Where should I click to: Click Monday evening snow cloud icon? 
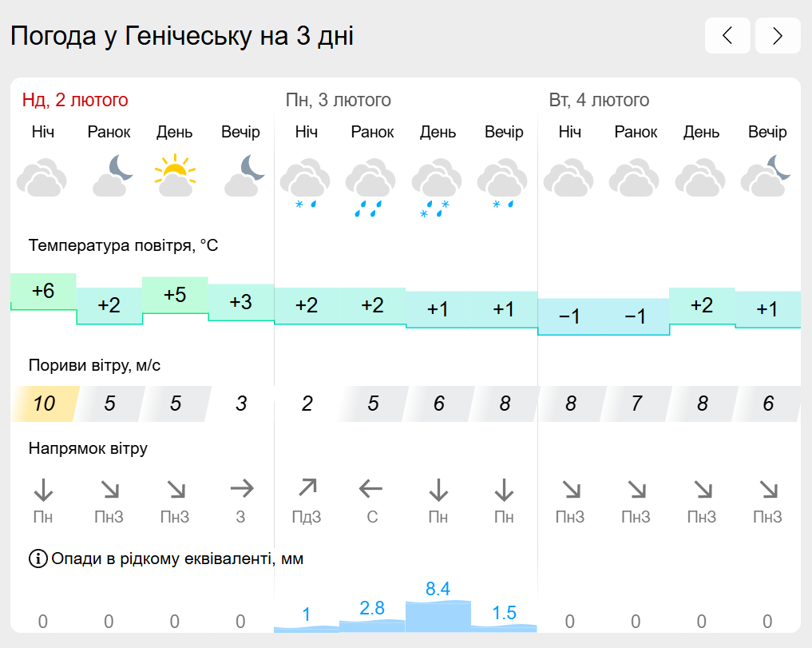point(502,184)
